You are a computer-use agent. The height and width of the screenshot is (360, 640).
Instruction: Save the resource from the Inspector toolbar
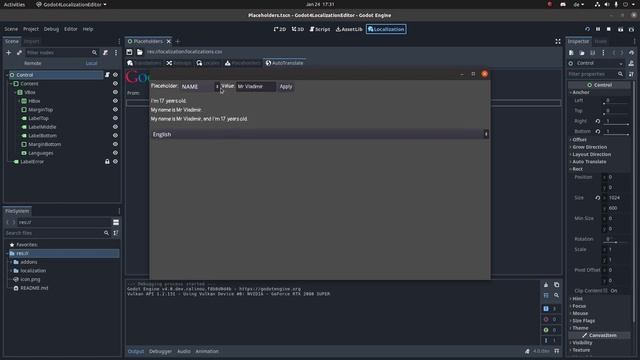point(593,53)
